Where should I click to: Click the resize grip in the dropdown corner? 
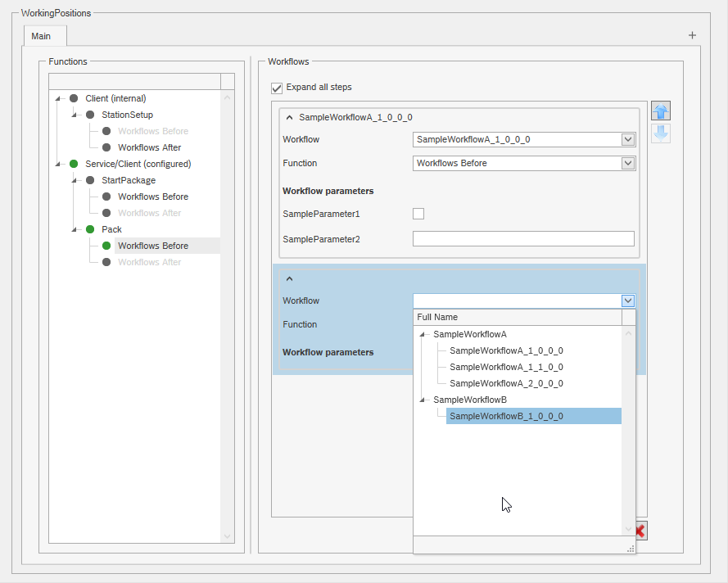[629, 547]
